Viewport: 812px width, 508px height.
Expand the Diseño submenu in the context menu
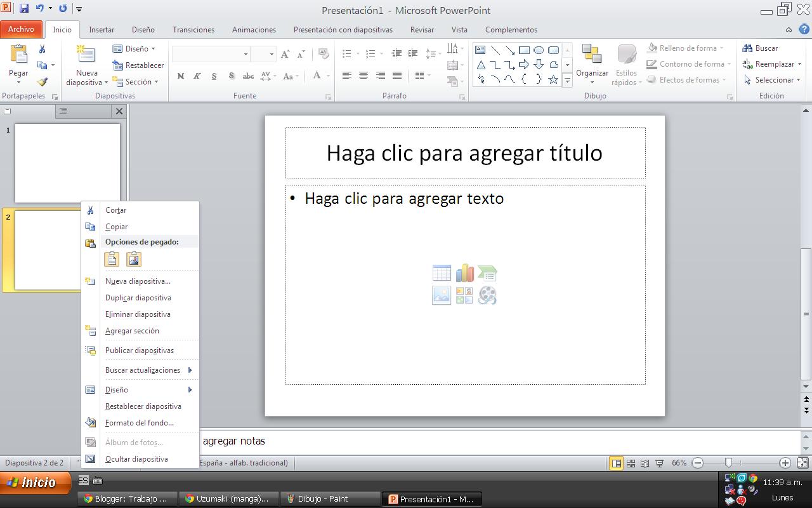pos(127,389)
